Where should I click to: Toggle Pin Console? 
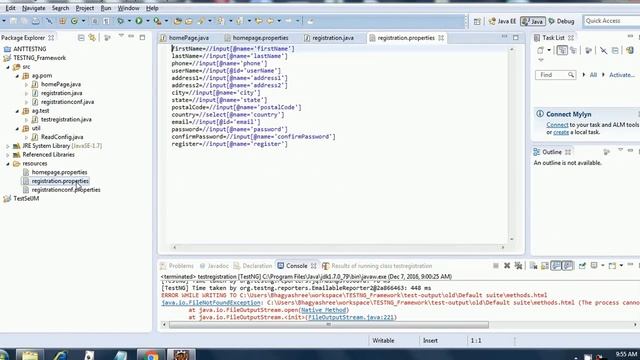[582, 266]
